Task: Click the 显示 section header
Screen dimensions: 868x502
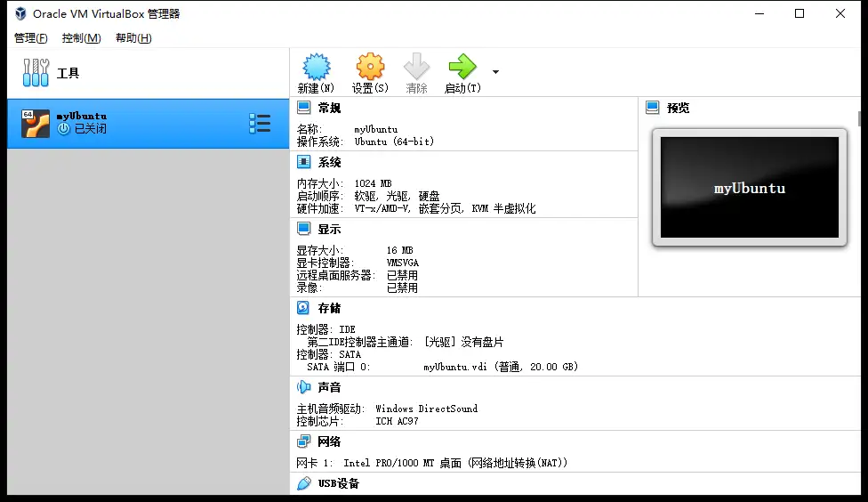Action: (329, 229)
